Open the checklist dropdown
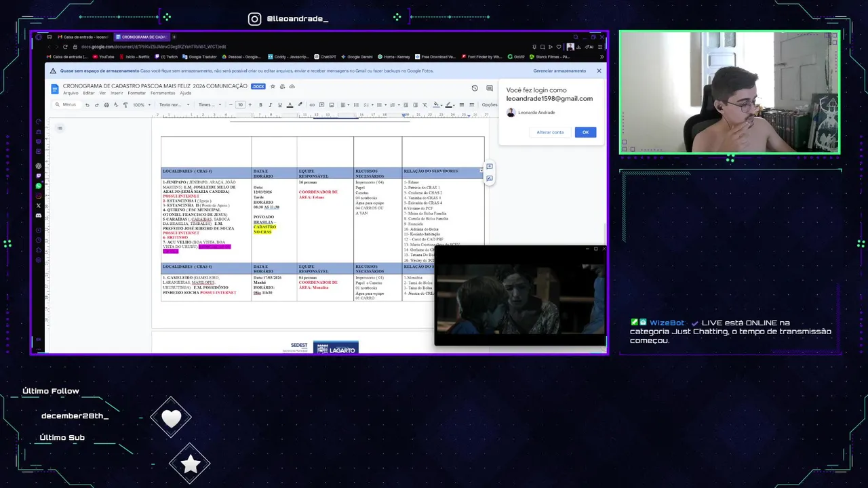 (368, 104)
